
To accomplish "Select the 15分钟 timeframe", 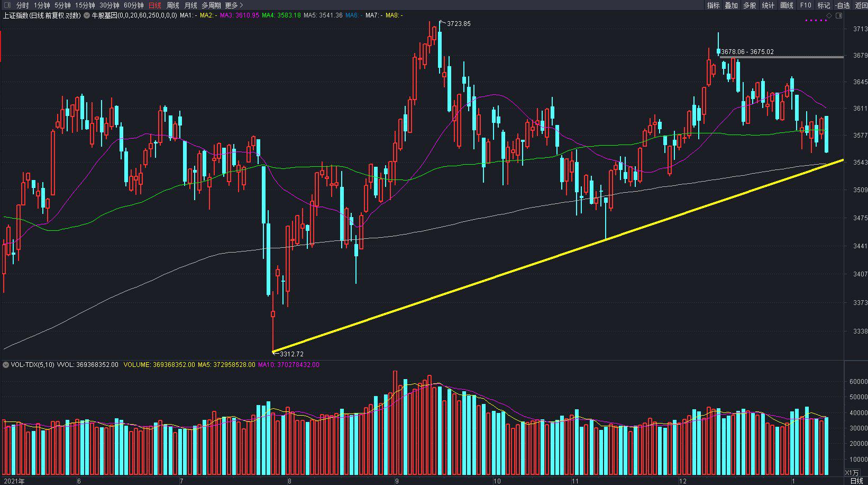I will pos(85,5).
